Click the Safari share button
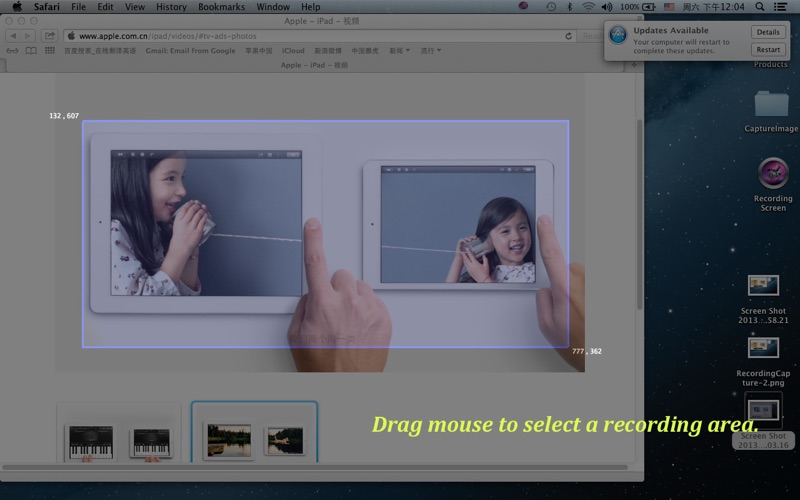The image size is (800, 500). tap(48, 36)
